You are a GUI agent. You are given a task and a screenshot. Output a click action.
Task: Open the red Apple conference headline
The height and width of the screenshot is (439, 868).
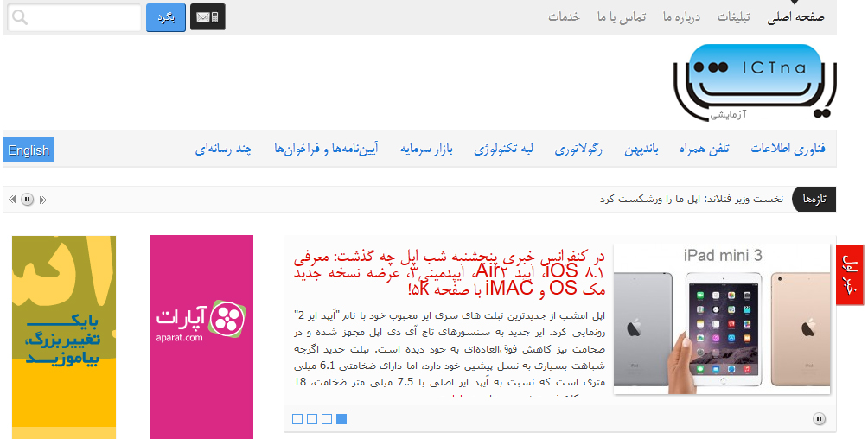pos(450,273)
